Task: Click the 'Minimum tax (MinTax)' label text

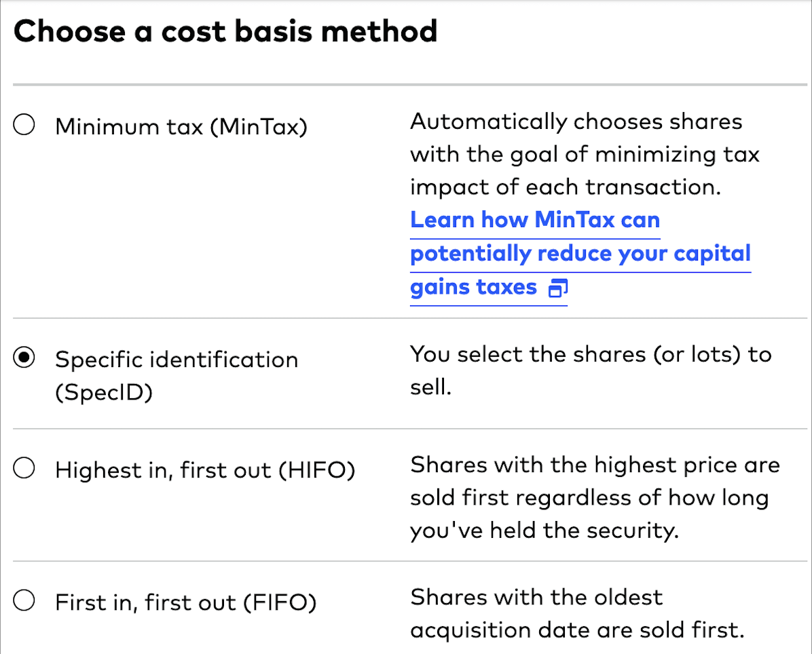Action: click(181, 127)
